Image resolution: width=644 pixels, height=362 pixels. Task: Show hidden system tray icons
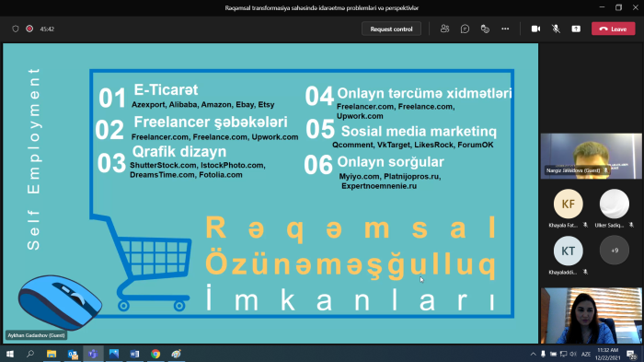tap(533, 354)
